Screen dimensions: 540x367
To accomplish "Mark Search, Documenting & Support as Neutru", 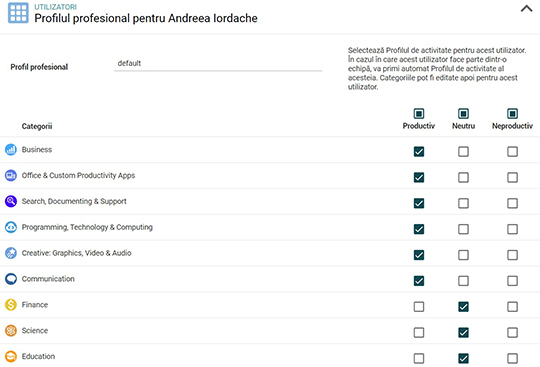I will click(x=464, y=203).
